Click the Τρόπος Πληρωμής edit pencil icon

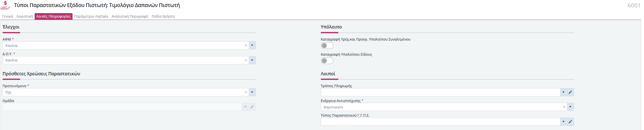570,92
